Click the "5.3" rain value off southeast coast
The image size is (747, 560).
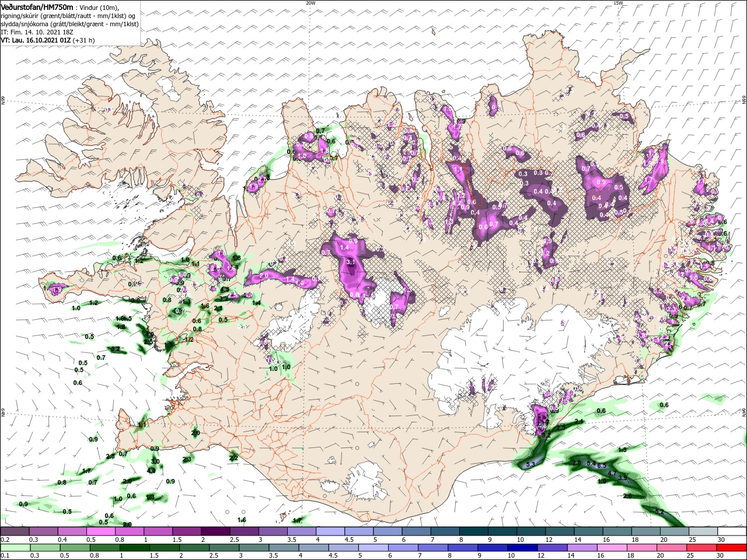(x=530, y=464)
